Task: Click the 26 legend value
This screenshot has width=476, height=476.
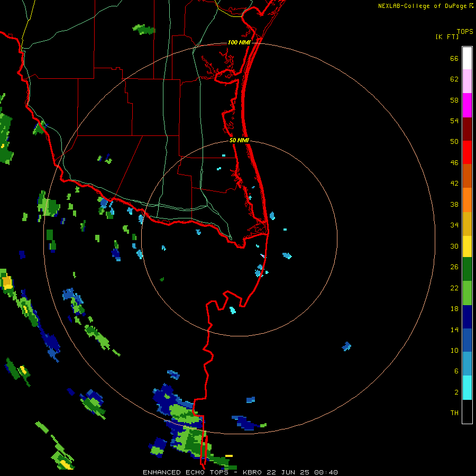Action: click(454, 267)
